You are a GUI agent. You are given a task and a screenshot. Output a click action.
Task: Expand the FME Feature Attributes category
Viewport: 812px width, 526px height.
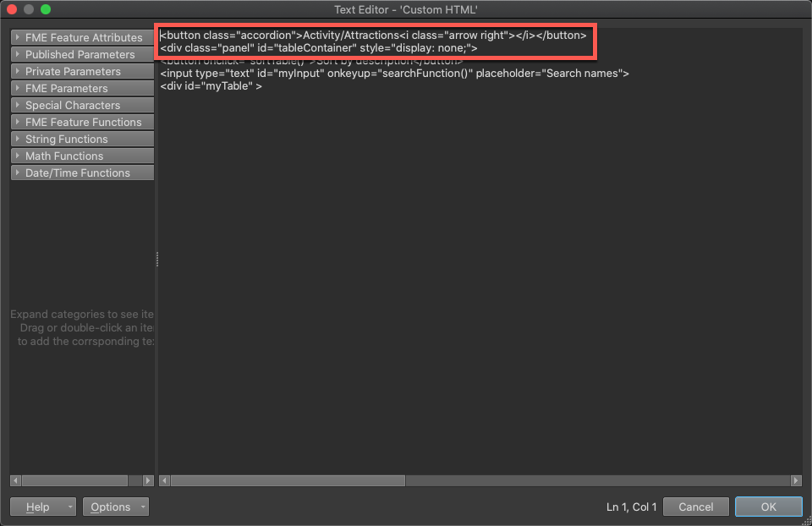point(81,37)
